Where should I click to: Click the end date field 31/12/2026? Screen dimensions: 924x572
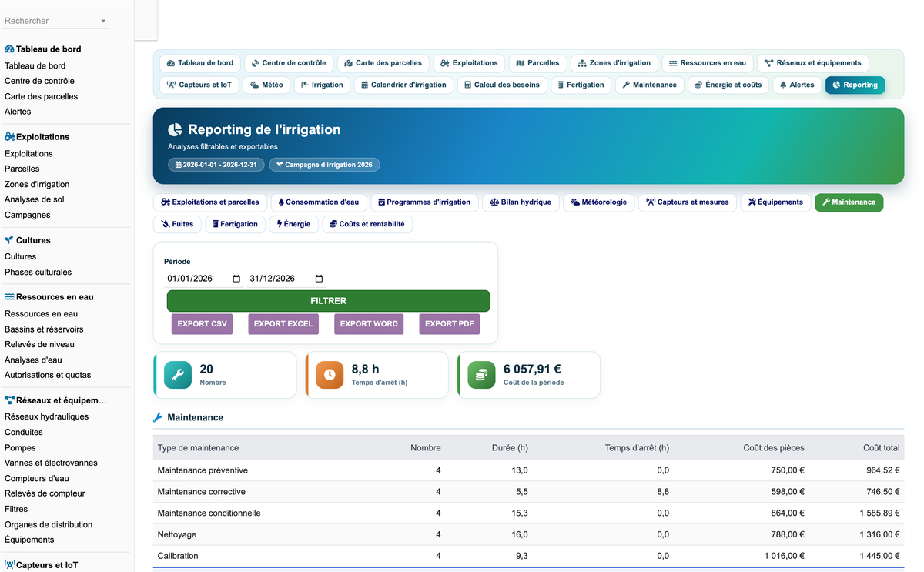tap(287, 279)
